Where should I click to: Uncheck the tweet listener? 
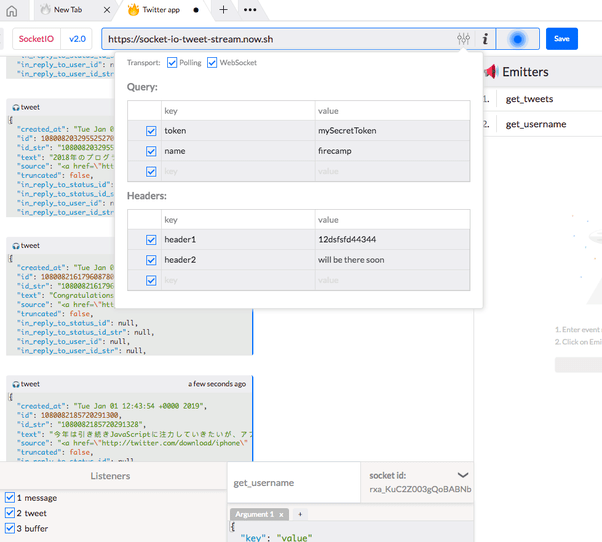10,513
